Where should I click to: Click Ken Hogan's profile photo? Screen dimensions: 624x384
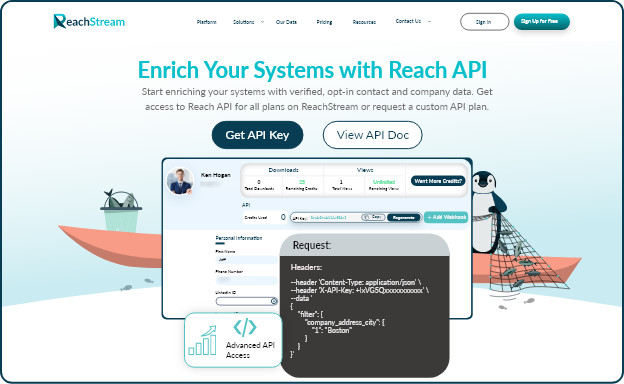coord(180,181)
